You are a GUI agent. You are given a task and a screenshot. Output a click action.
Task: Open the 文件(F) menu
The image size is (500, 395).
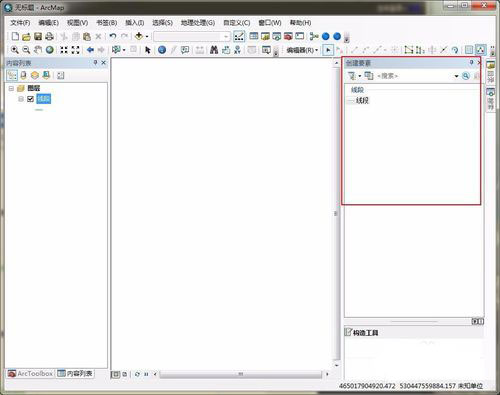click(x=20, y=23)
